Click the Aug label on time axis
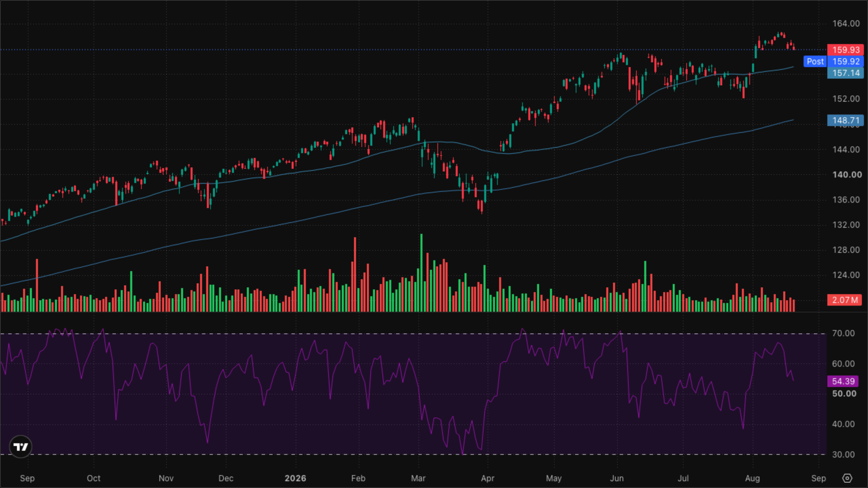868x488 pixels. pos(752,478)
